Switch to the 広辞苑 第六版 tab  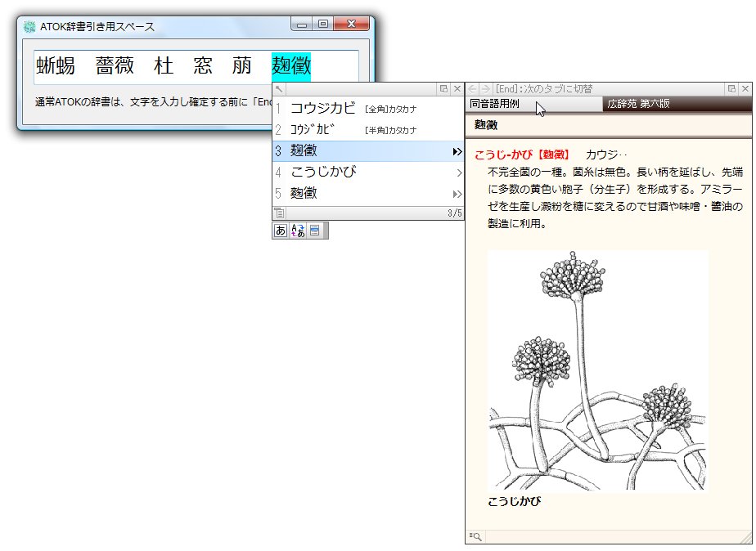pos(639,103)
